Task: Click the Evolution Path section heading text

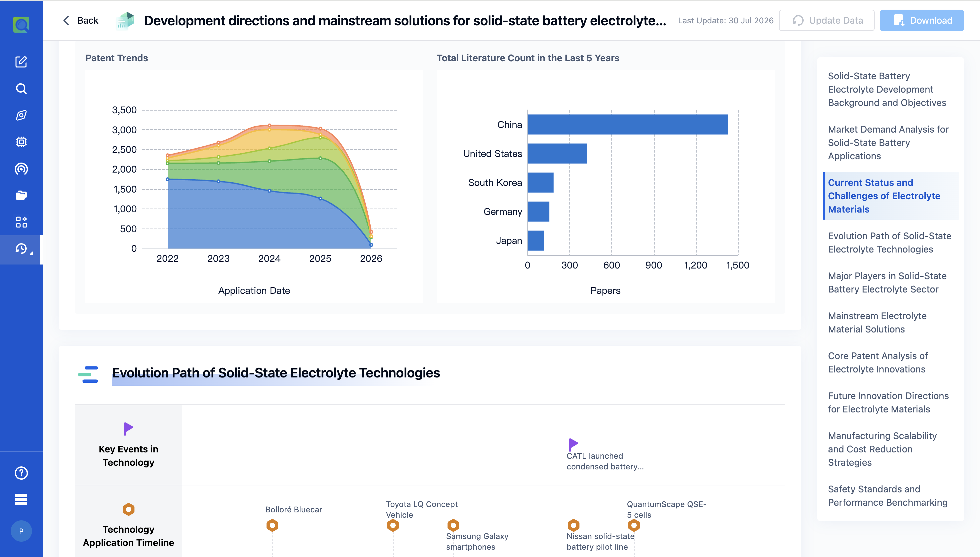Action: [276, 372]
